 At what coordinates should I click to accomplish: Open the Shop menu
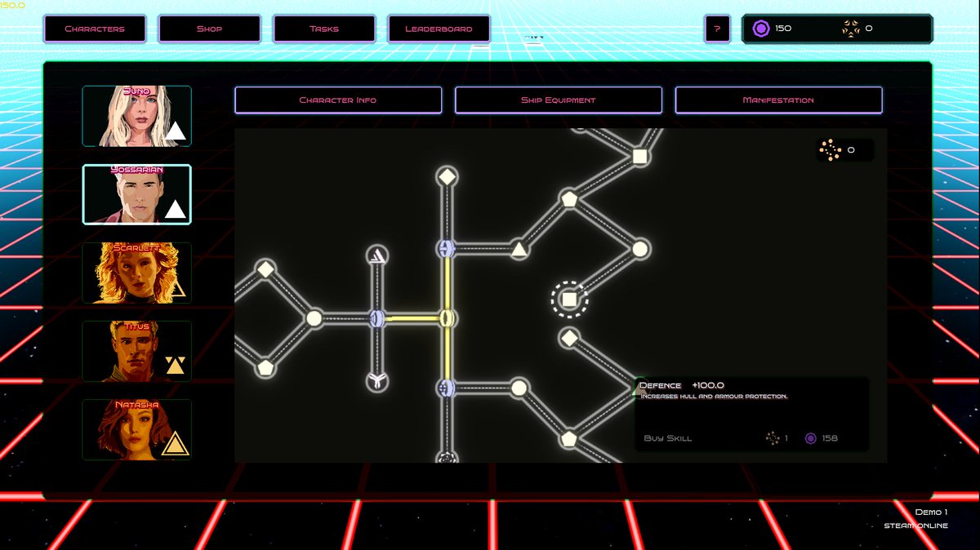point(209,28)
